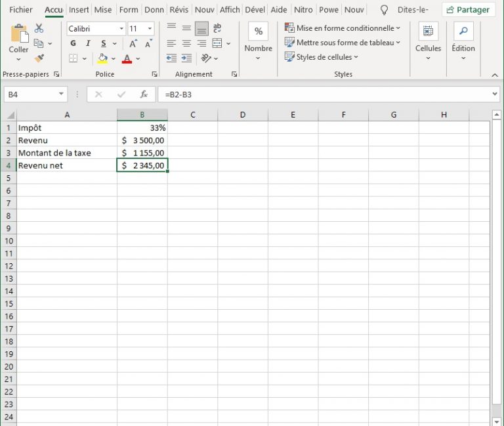Click the insert function fx icon
The height and width of the screenshot is (426, 504).
[x=144, y=95]
